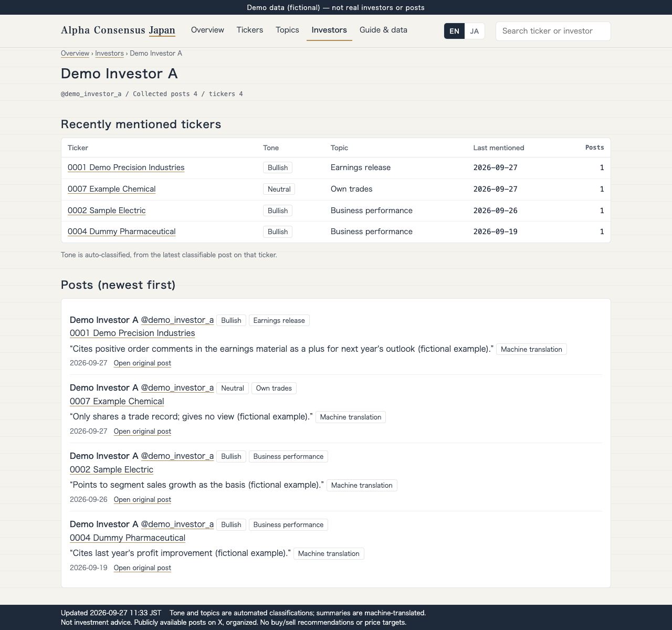Open 0002 Sample Electric link in posts list

click(x=112, y=470)
